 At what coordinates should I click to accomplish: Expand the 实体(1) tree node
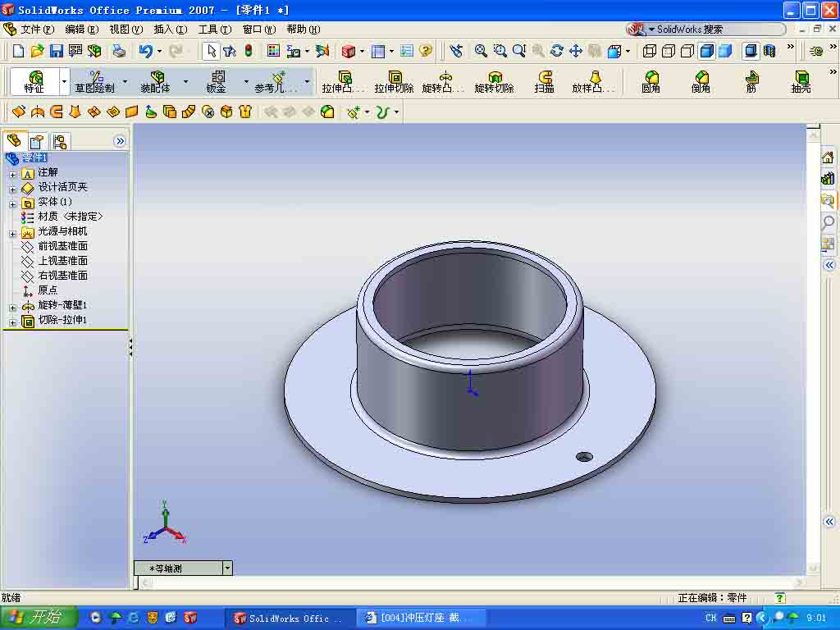12,204
